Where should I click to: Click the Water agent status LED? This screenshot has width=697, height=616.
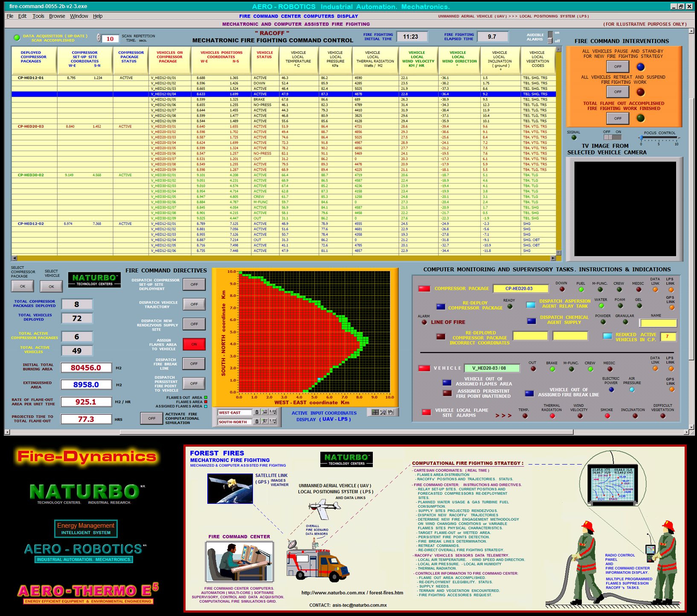click(x=601, y=305)
